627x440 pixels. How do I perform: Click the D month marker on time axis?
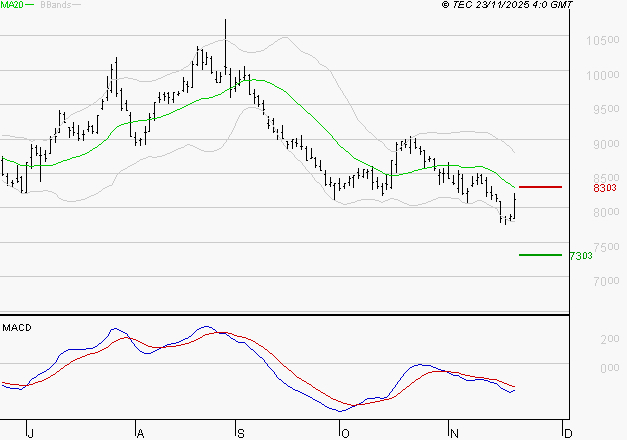click(x=568, y=434)
